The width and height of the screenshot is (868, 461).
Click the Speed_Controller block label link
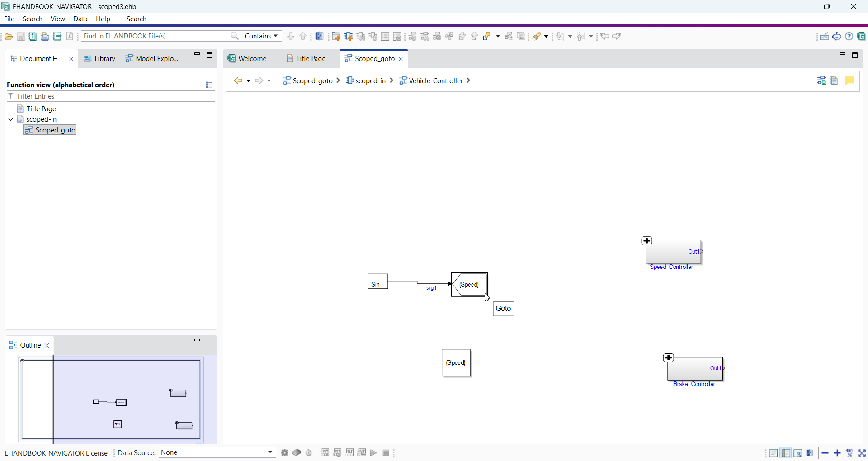click(x=671, y=267)
